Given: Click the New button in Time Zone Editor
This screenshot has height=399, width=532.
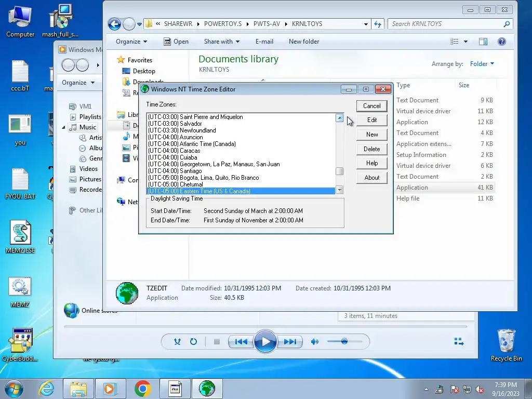Looking at the screenshot, I should (372, 135).
